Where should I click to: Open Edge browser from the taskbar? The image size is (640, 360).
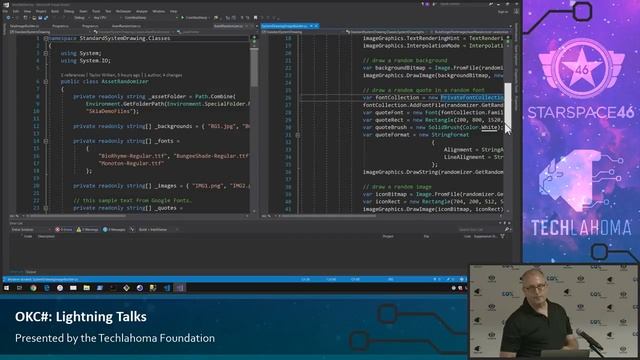(47, 288)
